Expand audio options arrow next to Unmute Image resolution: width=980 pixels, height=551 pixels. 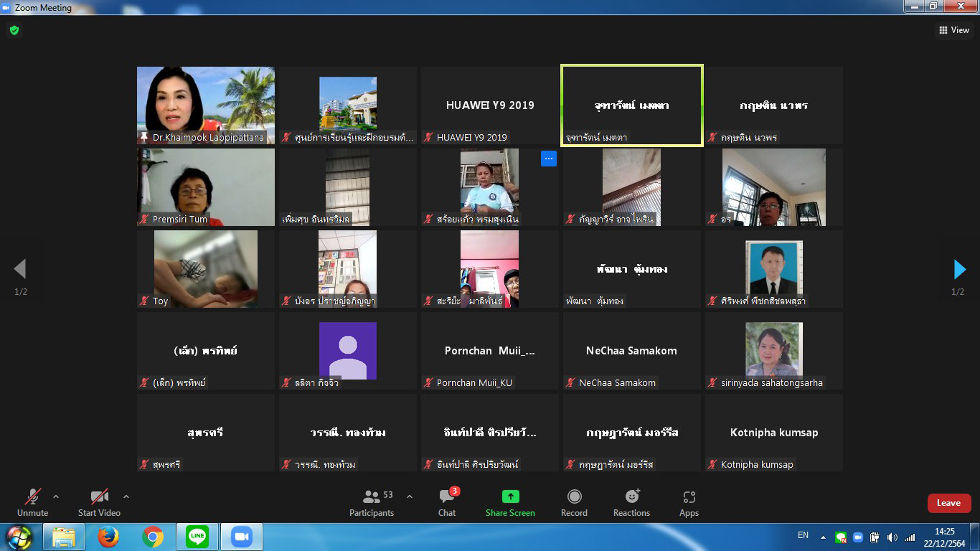click(56, 496)
